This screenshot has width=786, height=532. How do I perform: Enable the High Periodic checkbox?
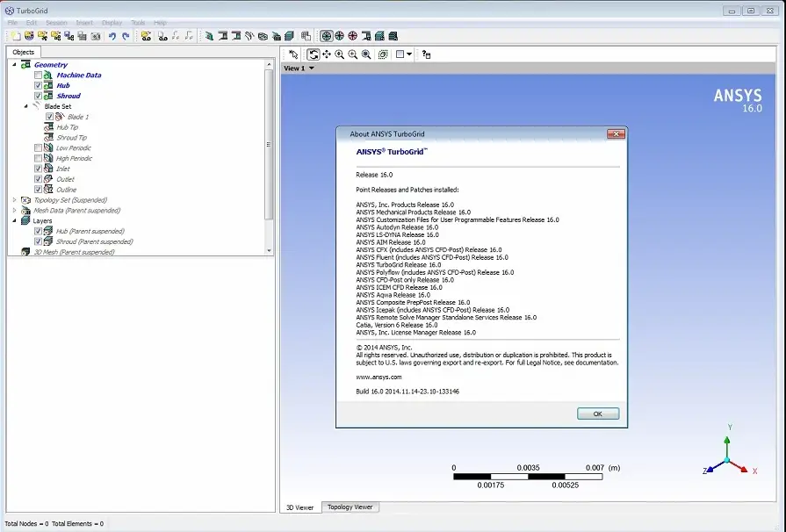pos(38,158)
